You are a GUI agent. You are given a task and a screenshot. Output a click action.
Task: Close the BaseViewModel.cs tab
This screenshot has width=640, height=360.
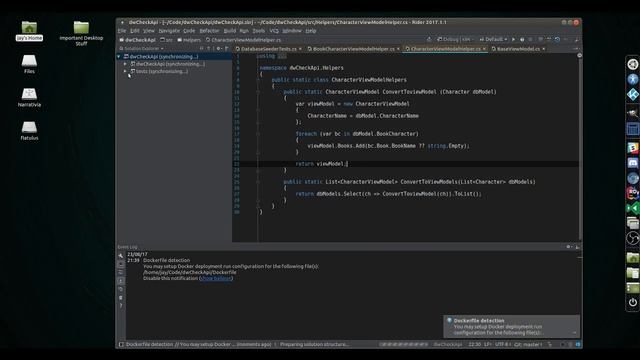544,49
